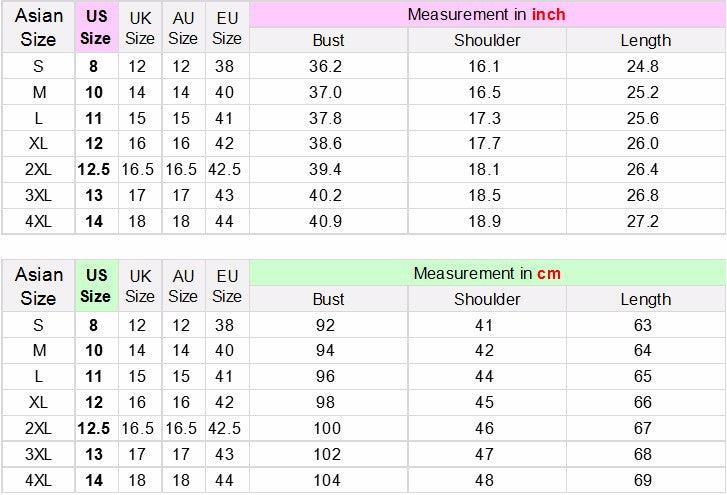Click US size 12.5 in the cm table
Image resolution: width=727 pixels, height=495 pixels.
point(96,428)
